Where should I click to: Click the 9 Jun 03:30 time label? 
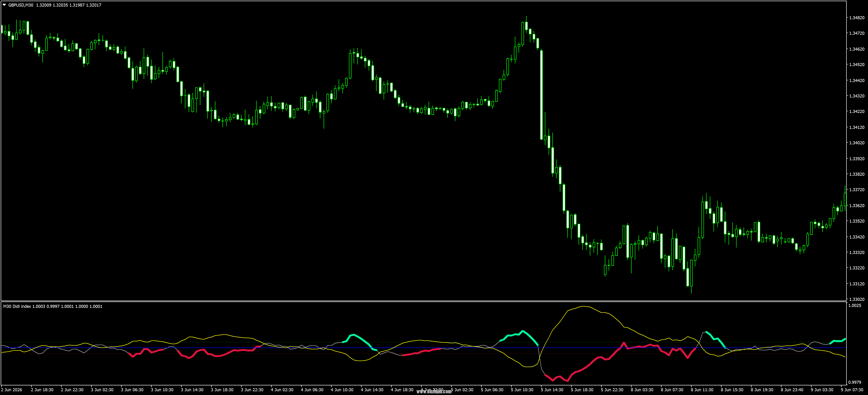(x=822, y=390)
